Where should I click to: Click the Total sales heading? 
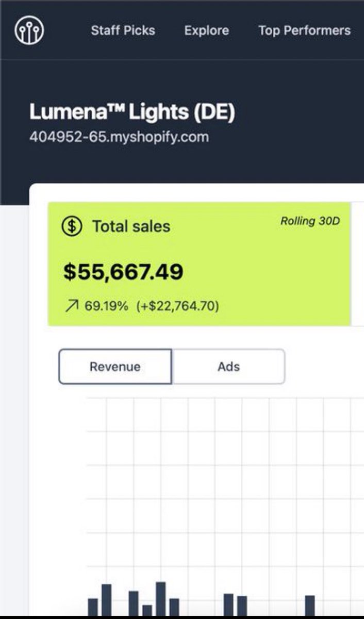[x=131, y=226]
